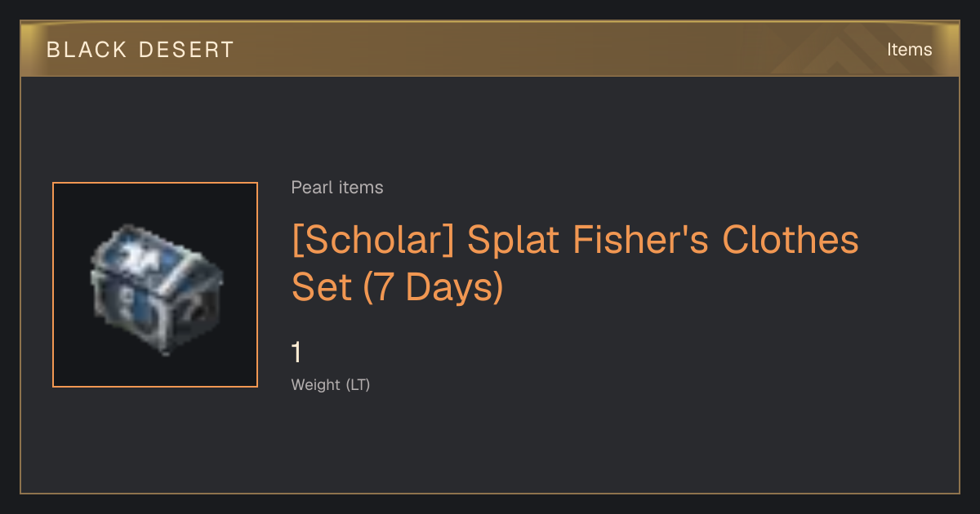Open the Items link in header

click(x=909, y=50)
